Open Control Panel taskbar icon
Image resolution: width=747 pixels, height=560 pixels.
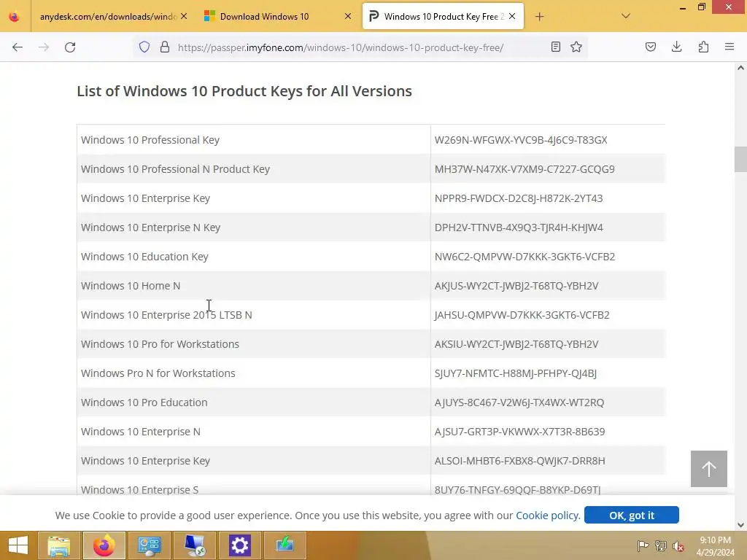coord(149,545)
